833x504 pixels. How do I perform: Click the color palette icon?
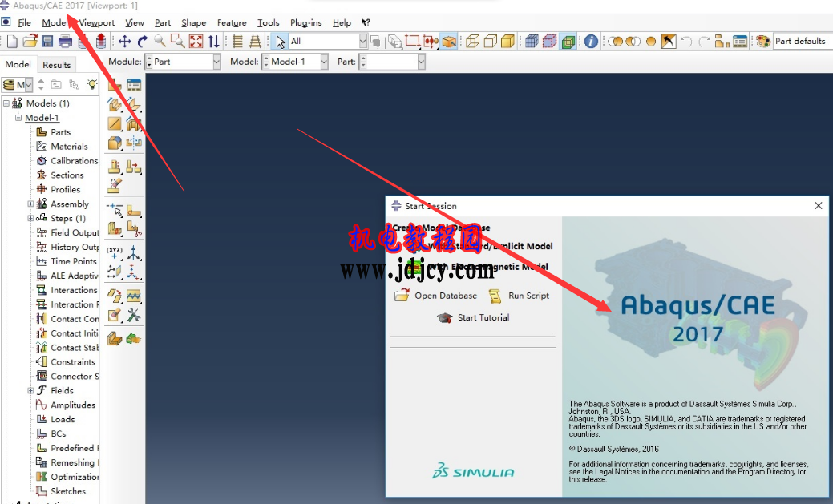pos(763,41)
